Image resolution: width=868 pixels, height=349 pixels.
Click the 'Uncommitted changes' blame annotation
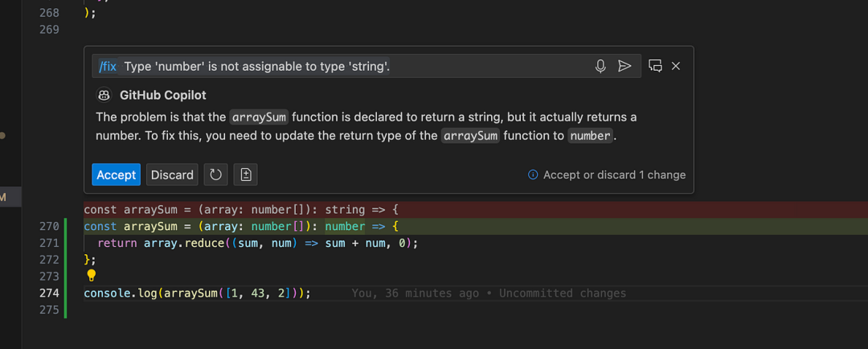click(x=562, y=294)
